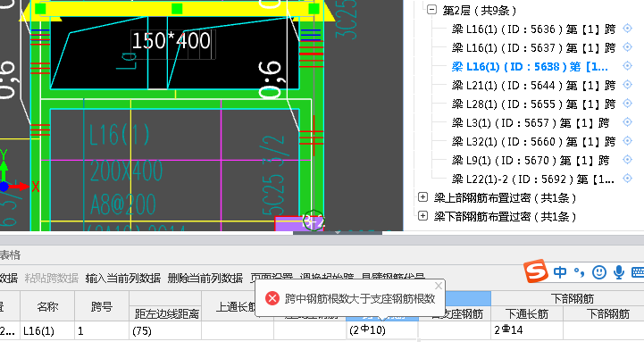
Task: Click 梁下部钢筋布置过密 (共1条) label
Action: (506, 217)
